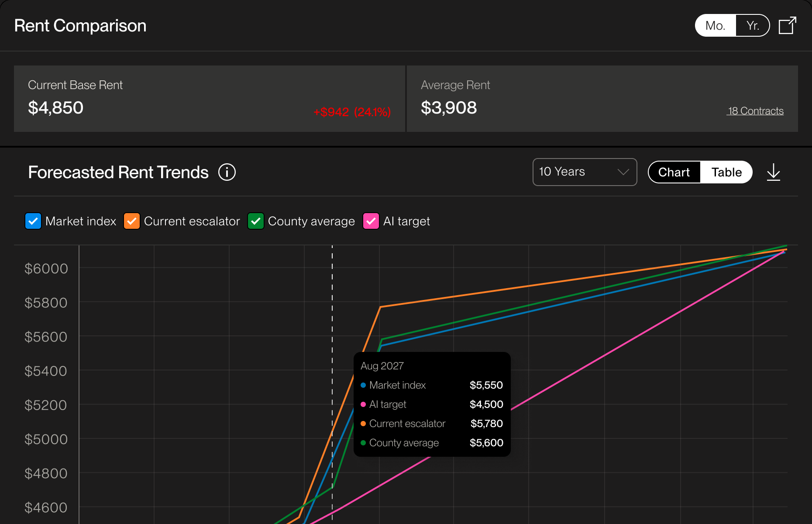Click the Market index $5,550 tooltip row
The height and width of the screenshot is (524, 812).
[432, 385]
